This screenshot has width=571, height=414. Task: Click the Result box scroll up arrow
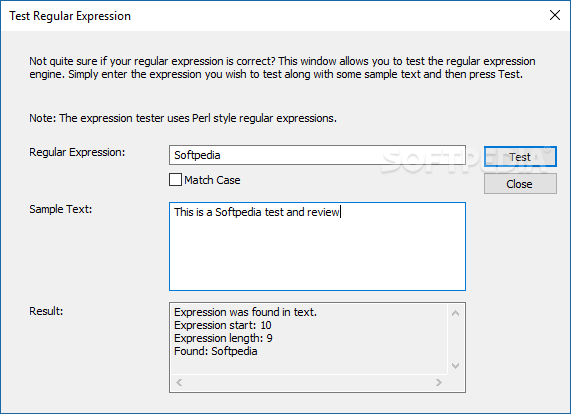(x=455, y=313)
